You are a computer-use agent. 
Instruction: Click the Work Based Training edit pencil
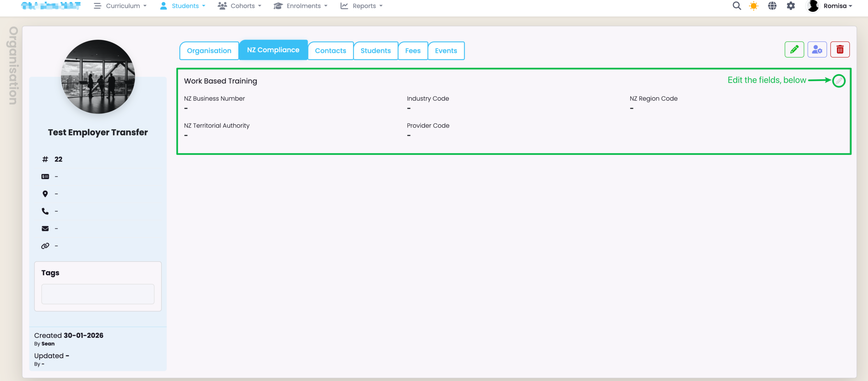pyautogui.click(x=839, y=81)
